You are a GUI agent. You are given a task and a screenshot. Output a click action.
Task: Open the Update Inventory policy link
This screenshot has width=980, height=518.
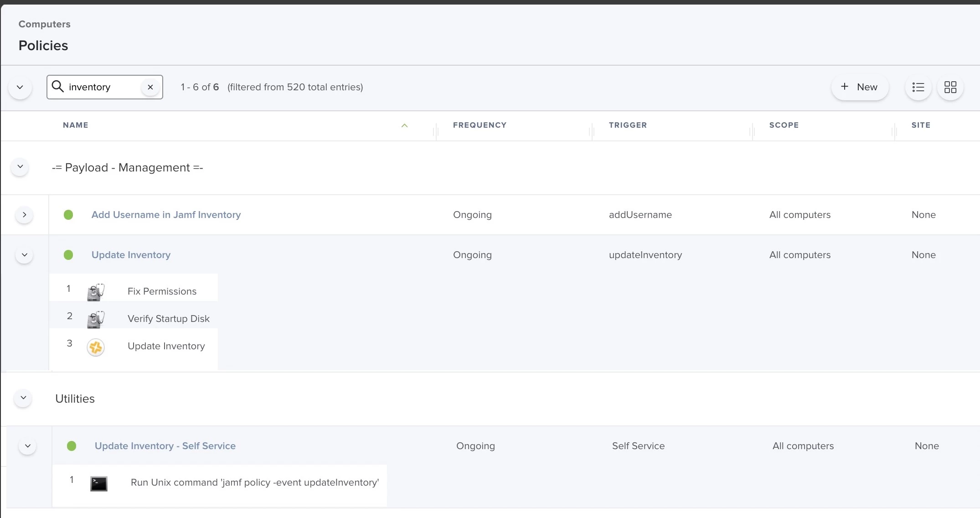[x=131, y=255]
